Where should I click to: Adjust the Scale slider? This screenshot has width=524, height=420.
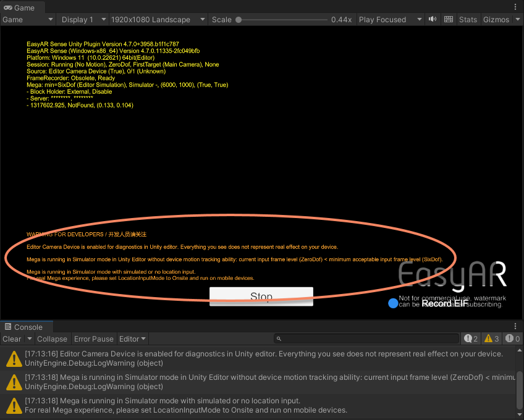pos(282,20)
